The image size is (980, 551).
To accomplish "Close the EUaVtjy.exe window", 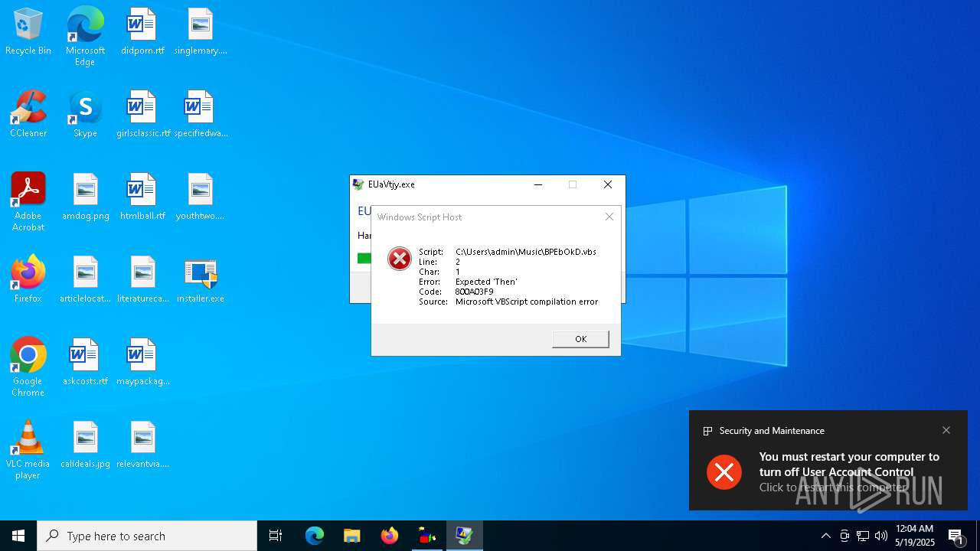I will click(x=608, y=184).
